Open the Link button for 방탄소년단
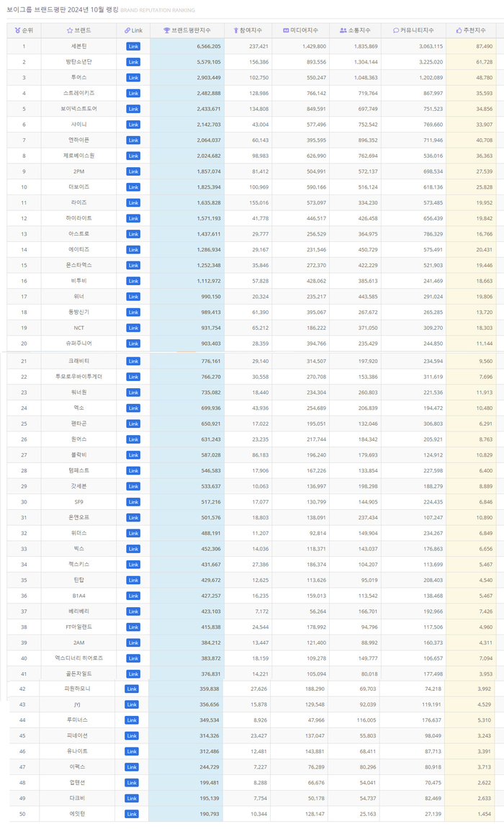This screenshot has width=504, height=829. (133, 63)
